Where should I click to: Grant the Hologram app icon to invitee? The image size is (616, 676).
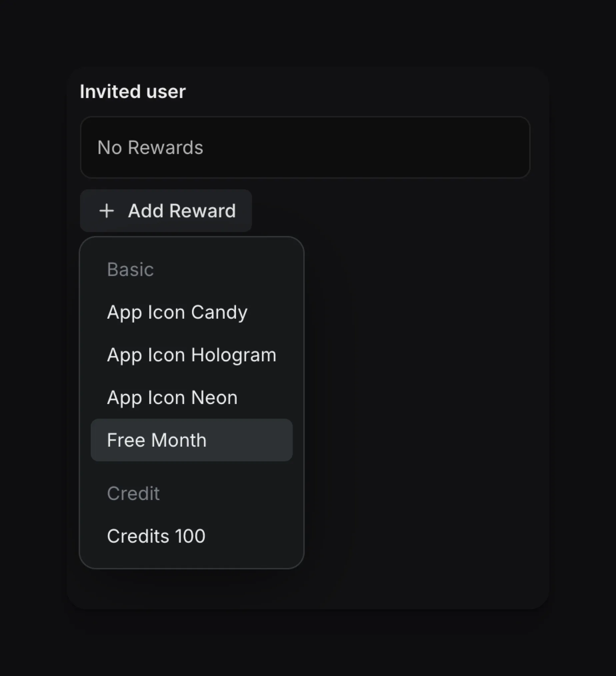191,355
